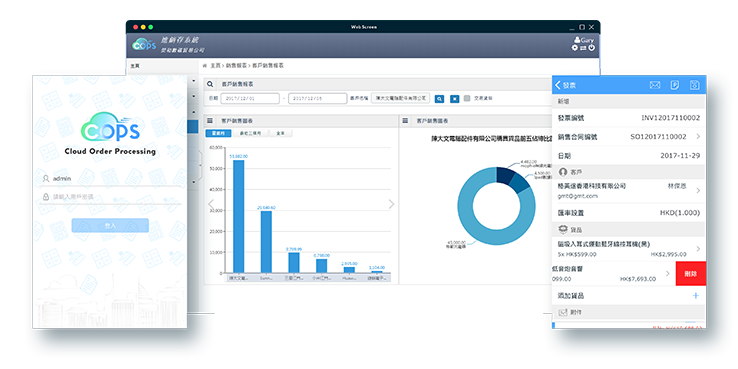Click the power logout icon under Gary
The height and width of the screenshot is (369, 738).
click(x=592, y=48)
